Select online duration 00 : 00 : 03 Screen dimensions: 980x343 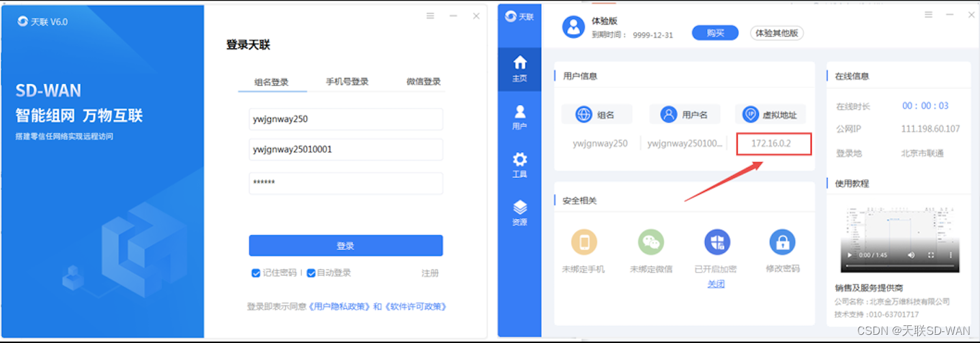pyautogui.click(x=925, y=106)
